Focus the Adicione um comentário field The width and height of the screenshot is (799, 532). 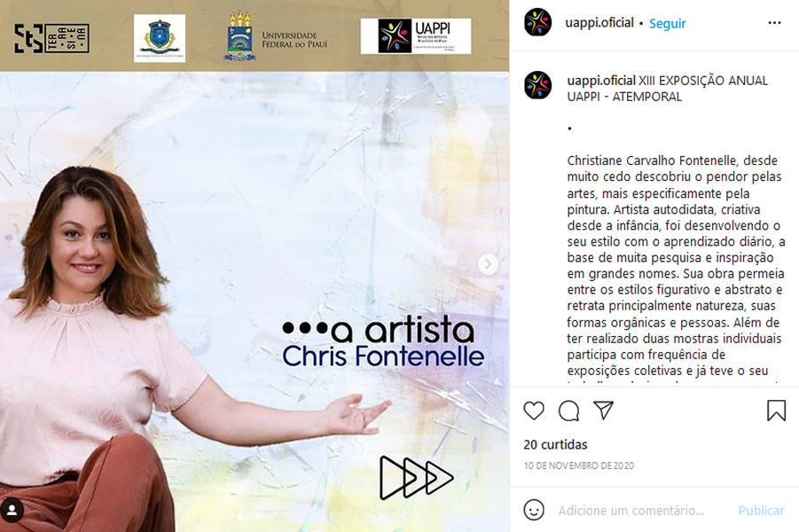coord(631,510)
